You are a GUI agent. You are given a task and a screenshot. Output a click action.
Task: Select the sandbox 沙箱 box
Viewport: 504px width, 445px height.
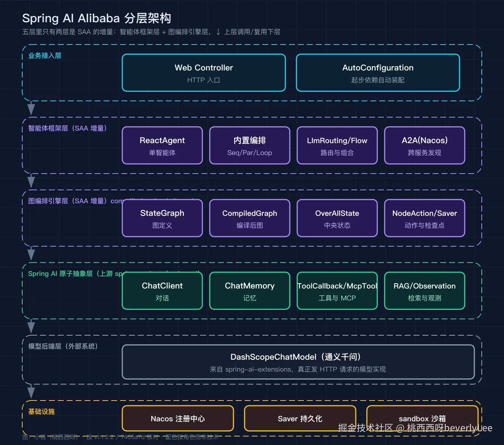(422, 418)
